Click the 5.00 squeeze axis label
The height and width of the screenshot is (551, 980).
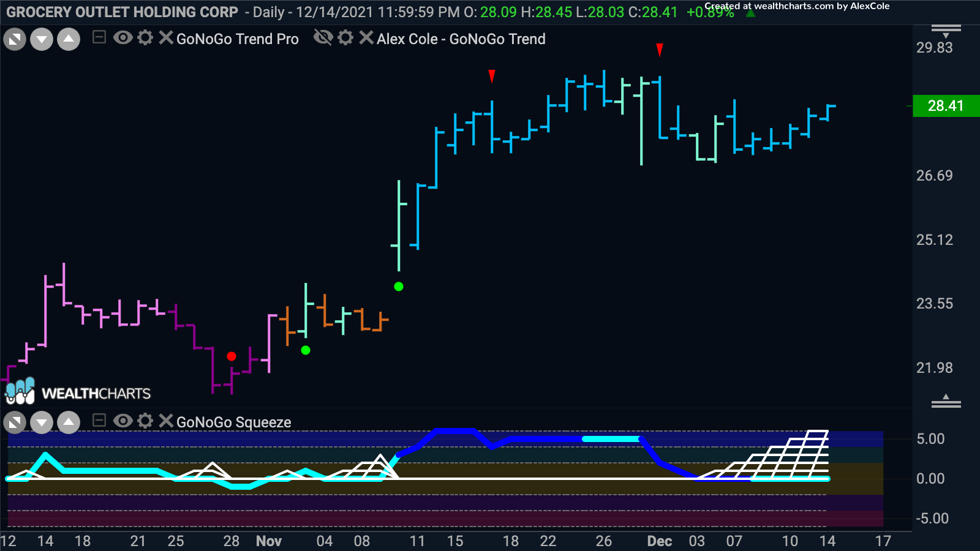930,439
